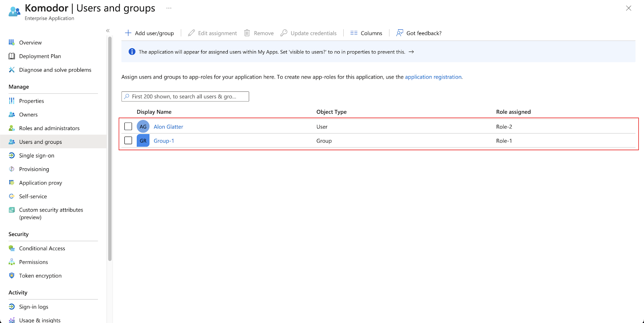Click the Application proxy icon
This screenshot has width=644, height=323.
(x=12, y=182)
